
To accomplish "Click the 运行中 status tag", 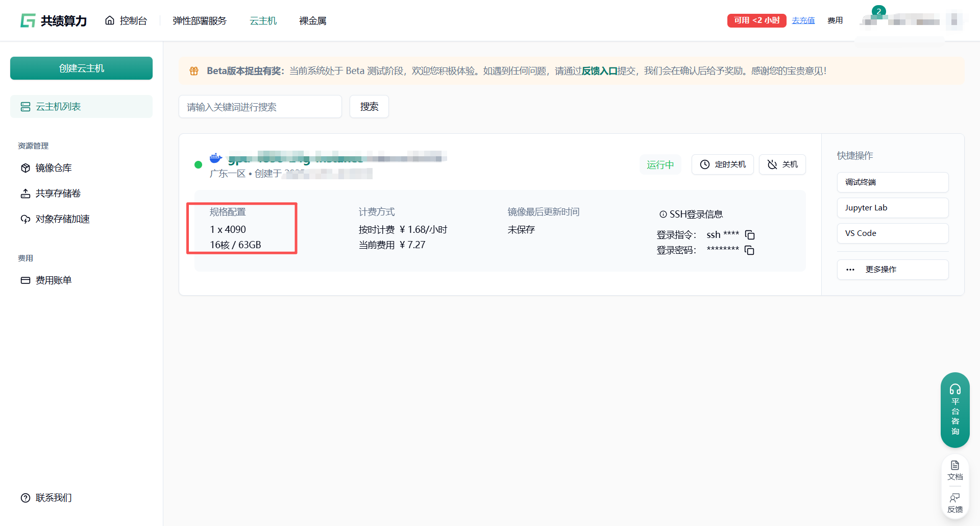I will 660,164.
